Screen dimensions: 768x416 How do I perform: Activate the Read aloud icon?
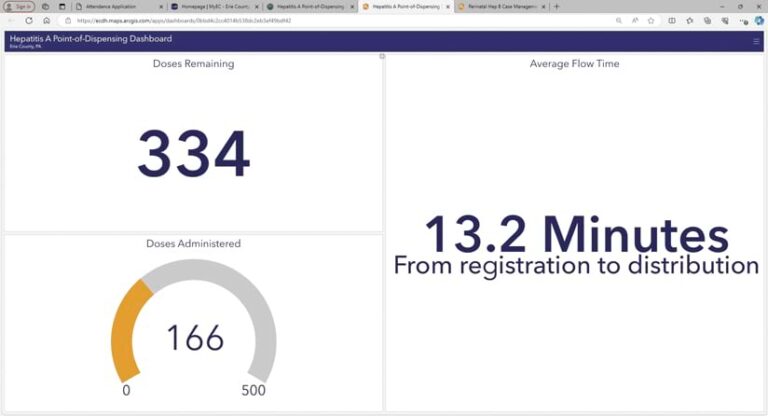tap(635, 21)
